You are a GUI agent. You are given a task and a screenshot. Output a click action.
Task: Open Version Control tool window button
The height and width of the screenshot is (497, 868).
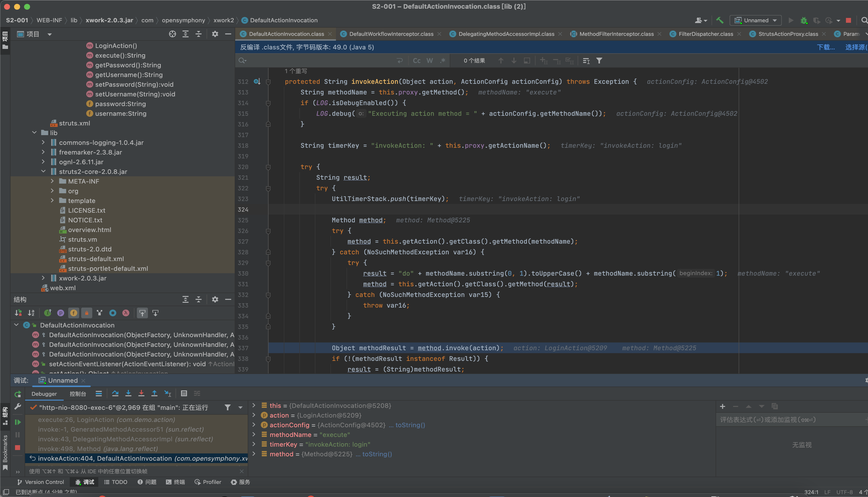41,482
